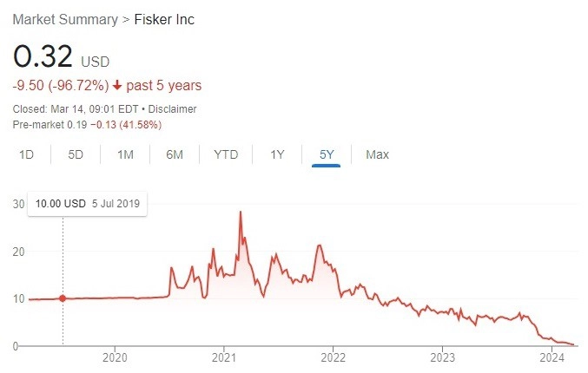
Task: Click the Fisker Inc title text
Action: click(x=164, y=19)
